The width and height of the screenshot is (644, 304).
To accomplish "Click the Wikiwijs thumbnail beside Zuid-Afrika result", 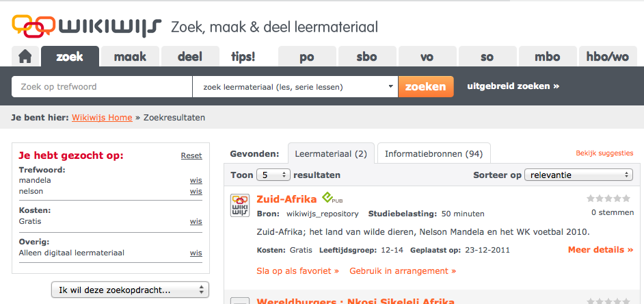I will coord(240,205).
